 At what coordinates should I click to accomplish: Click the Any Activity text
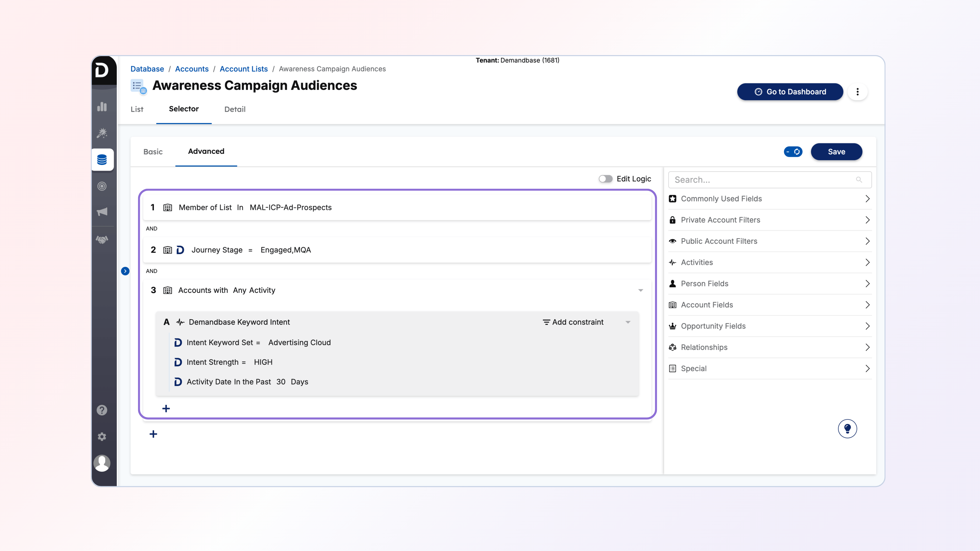pyautogui.click(x=254, y=291)
